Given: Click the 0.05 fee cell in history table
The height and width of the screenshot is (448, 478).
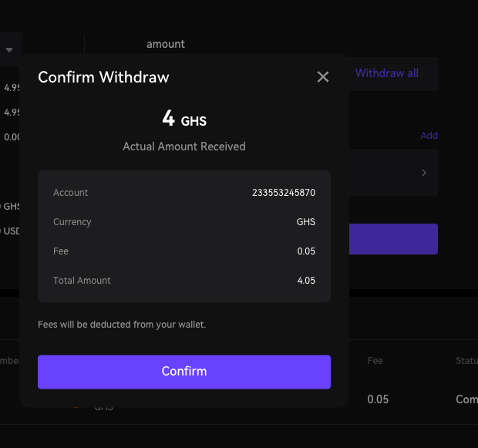Looking at the screenshot, I should click(378, 399).
